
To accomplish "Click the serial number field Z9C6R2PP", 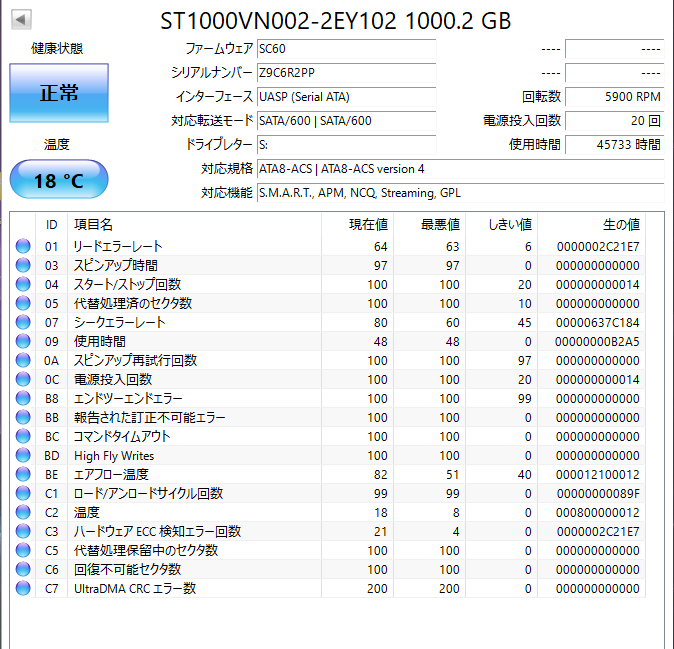I will tap(345, 72).
